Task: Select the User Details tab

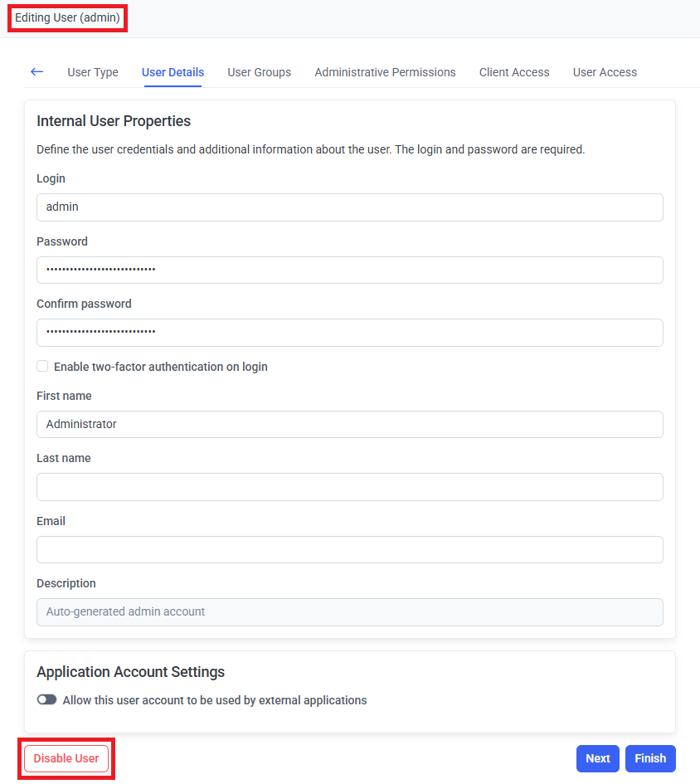Action: (x=173, y=72)
